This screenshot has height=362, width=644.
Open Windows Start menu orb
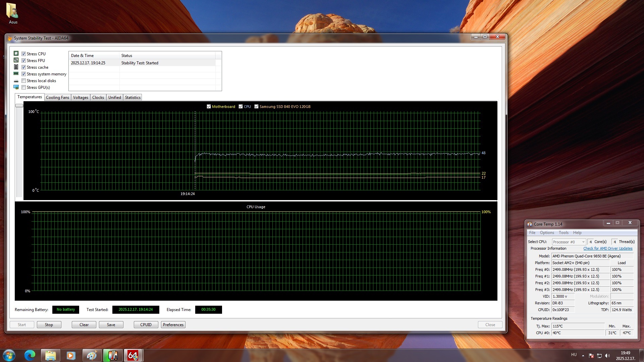coord(9,355)
